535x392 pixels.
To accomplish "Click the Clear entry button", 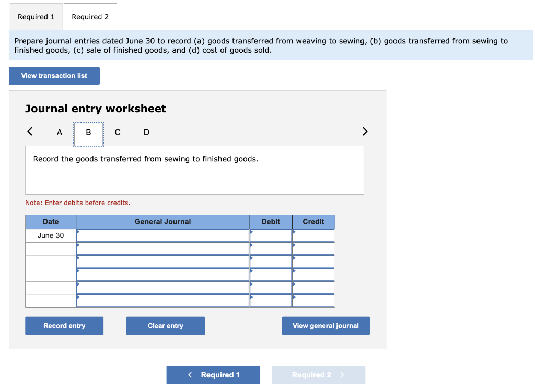I will [166, 326].
